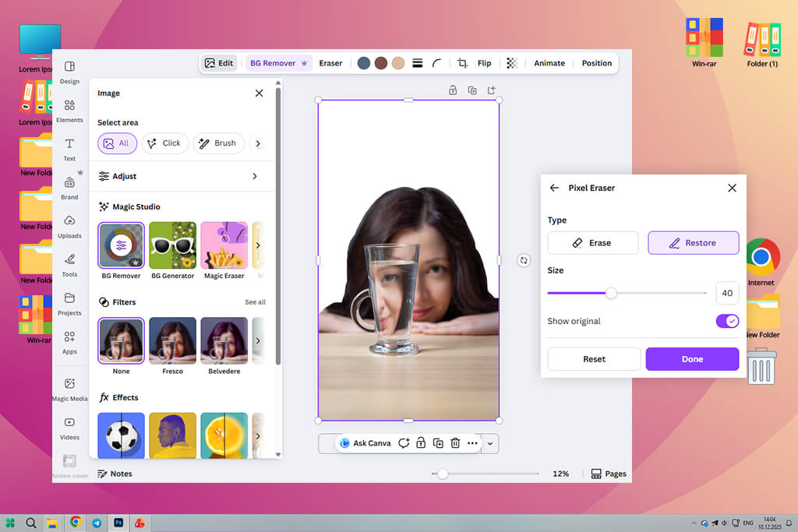The image size is (798, 532).
Task: Click the Reset button
Action: point(594,359)
